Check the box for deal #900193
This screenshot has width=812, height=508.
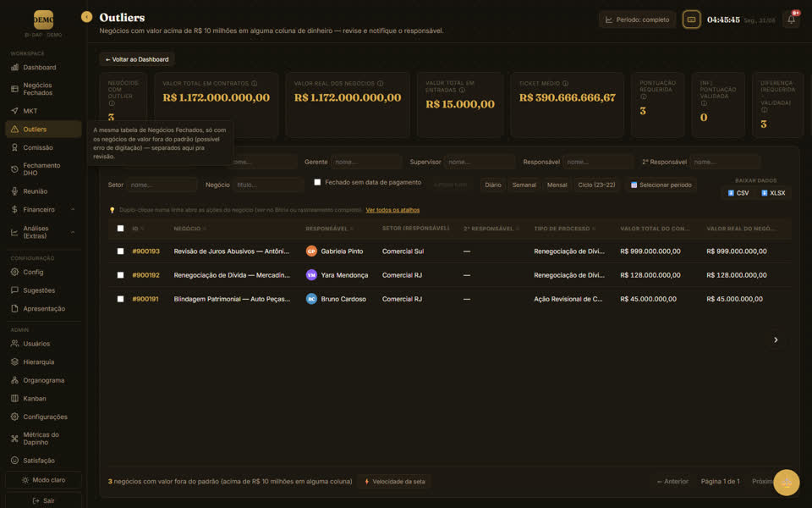click(x=121, y=251)
